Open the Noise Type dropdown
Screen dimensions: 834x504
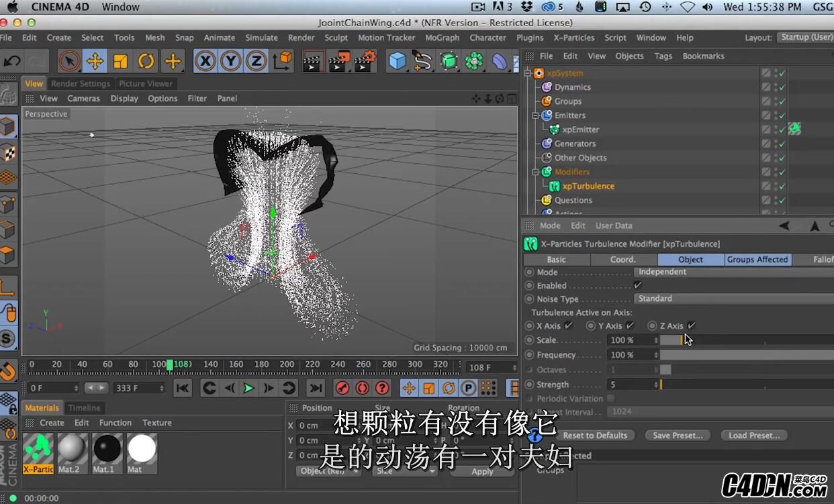tap(733, 299)
